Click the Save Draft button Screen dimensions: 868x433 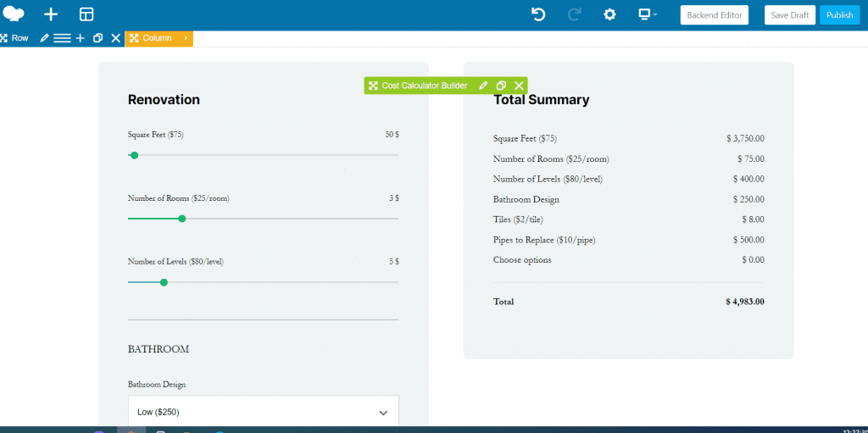[x=790, y=15]
